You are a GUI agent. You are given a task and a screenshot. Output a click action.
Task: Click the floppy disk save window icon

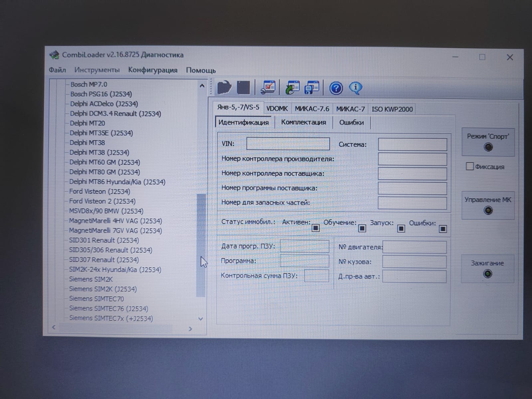(x=312, y=88)
